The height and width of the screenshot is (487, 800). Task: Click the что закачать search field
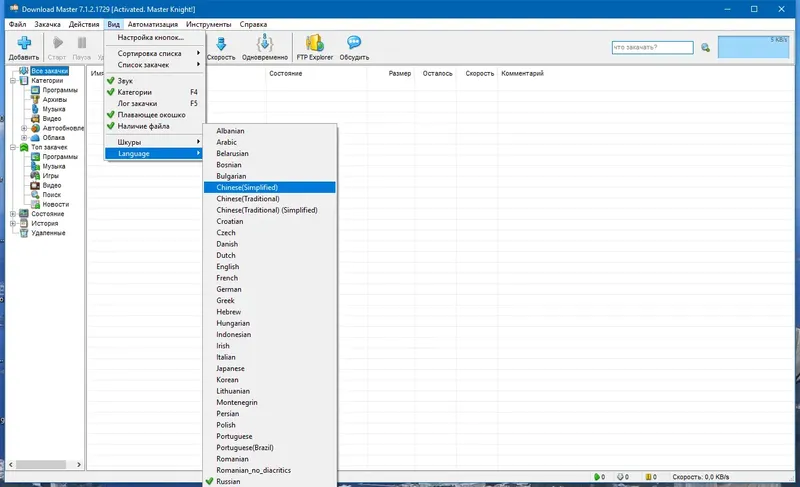point(653,47)
